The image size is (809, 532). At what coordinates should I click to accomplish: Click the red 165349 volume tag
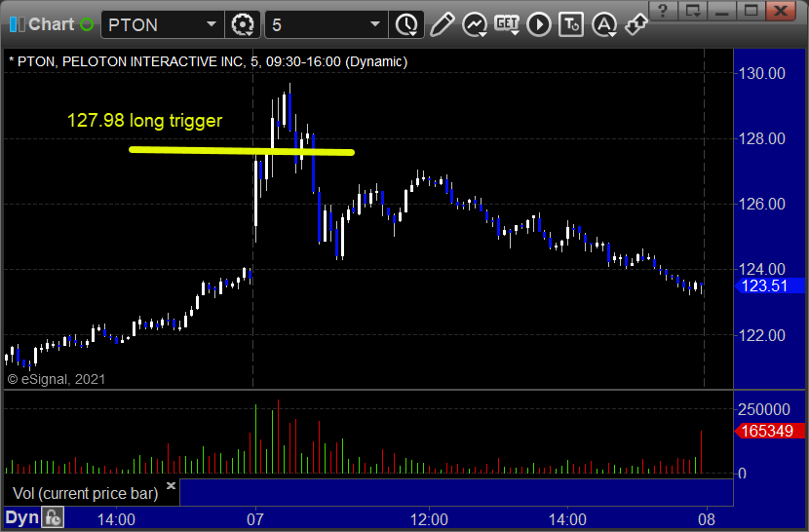tap(769, 431)
